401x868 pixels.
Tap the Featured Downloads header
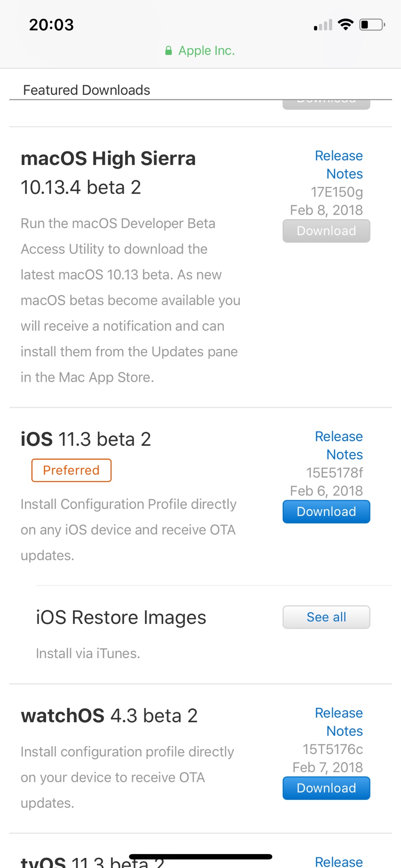click(86, 90)
